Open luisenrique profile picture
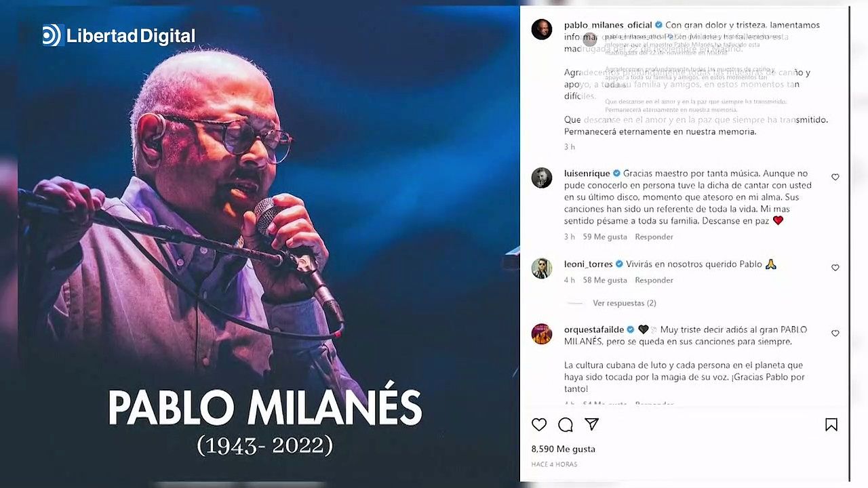Image resolution: width=868 pixels, height=488 pixels. click(542, 178)
